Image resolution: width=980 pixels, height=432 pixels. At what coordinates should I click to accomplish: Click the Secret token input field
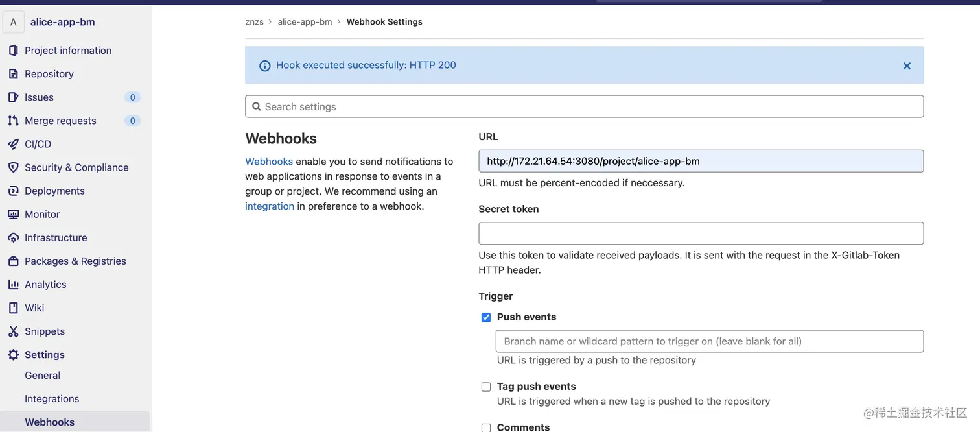701,234
